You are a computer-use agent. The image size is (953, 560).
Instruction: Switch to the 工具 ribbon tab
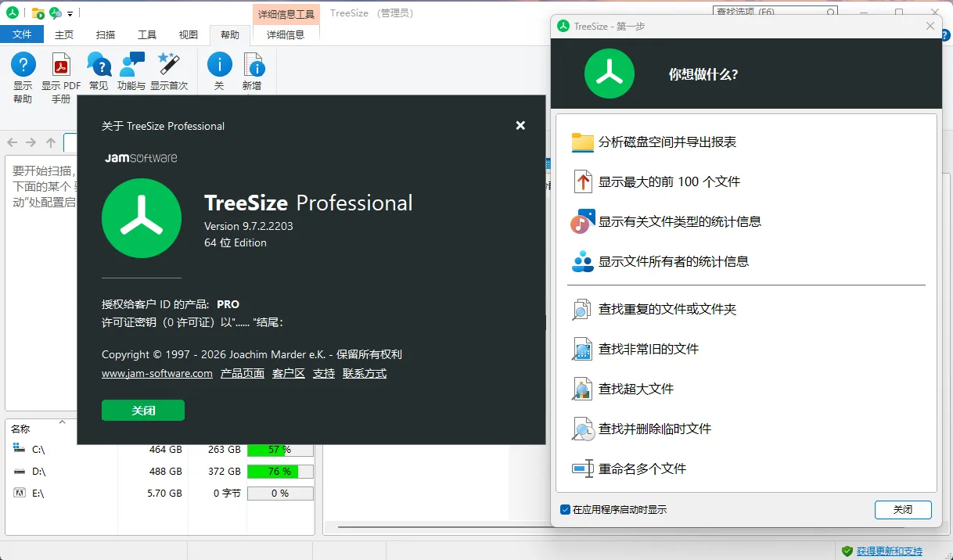147,34
